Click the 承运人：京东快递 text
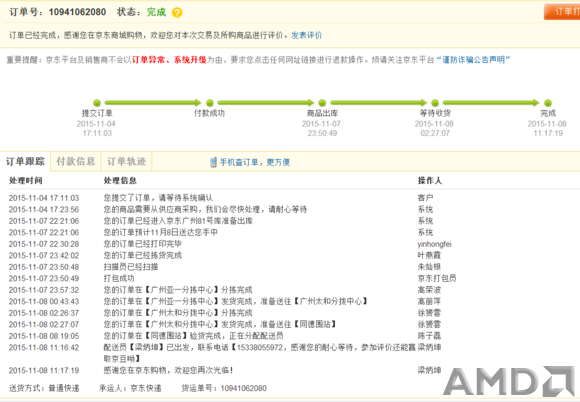The image size is (580, 402). [x=130, y=388]
